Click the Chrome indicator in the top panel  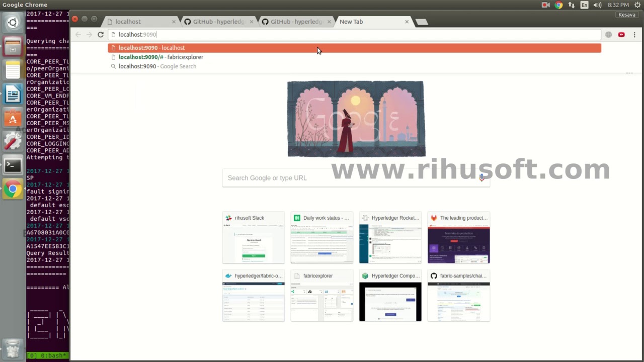558,5
